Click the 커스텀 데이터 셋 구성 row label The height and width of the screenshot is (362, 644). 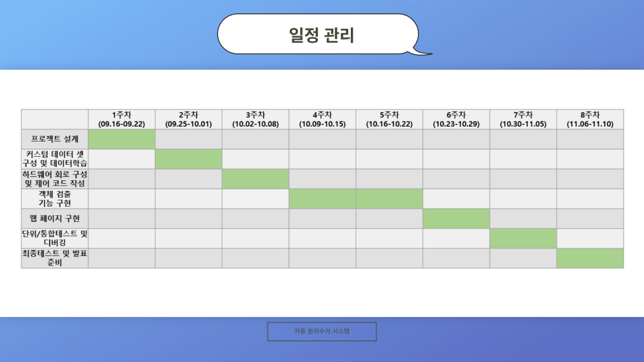pos(55,159)
